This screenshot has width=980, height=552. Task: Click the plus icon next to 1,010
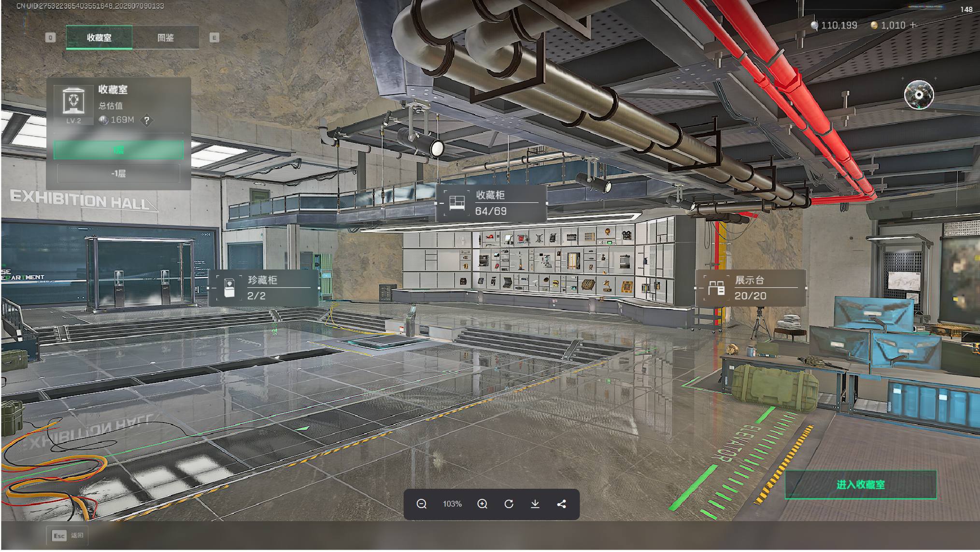click(912, 25)
